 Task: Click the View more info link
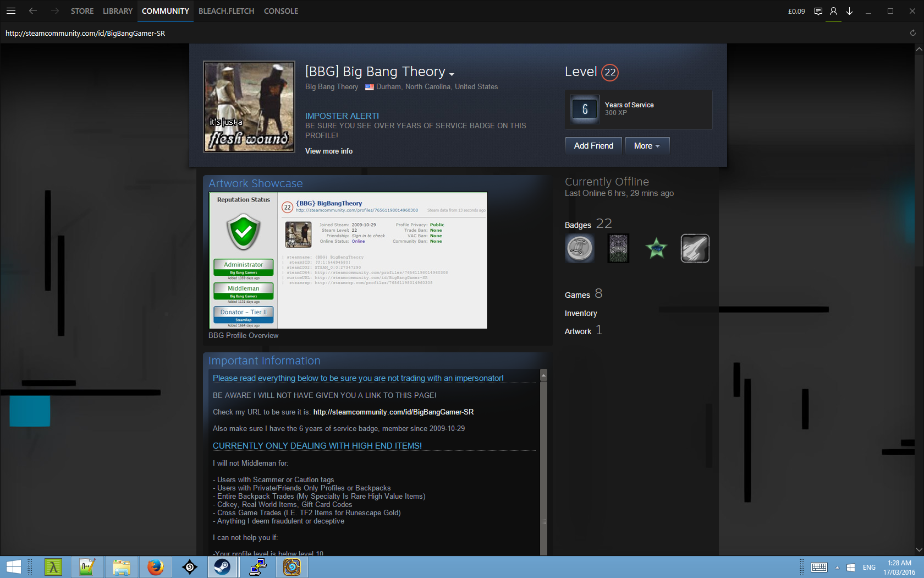click(329, 151)
